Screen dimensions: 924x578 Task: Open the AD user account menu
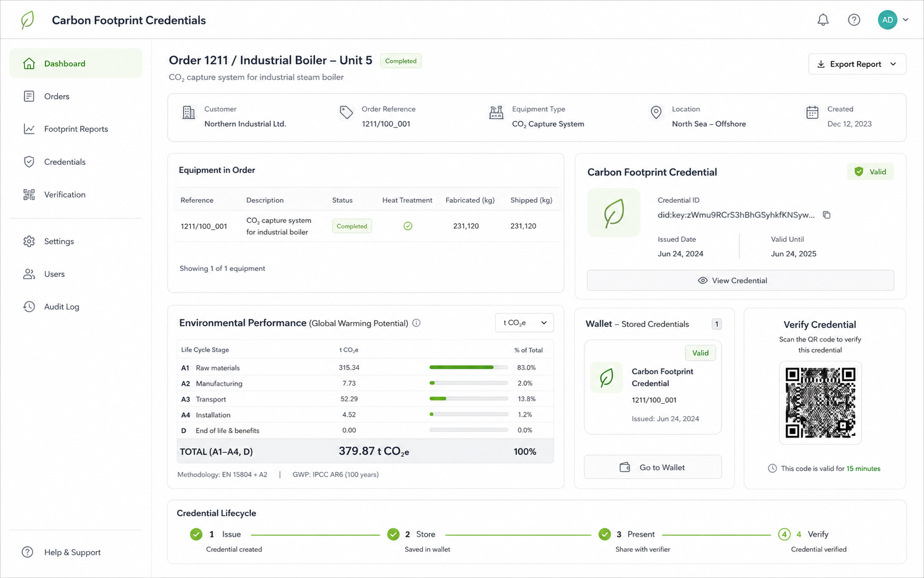(893, 20)
